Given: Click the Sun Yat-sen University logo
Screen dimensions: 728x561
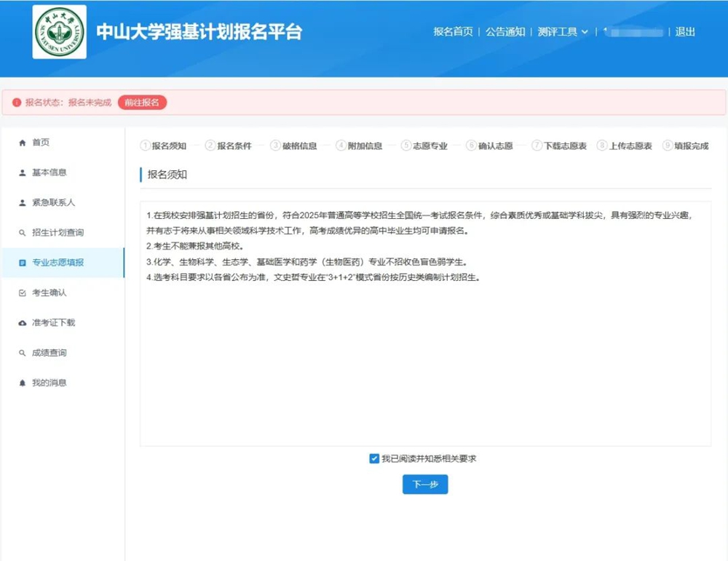Looking at the screenshot, I should pyautogui.click(x=60, y=32).
